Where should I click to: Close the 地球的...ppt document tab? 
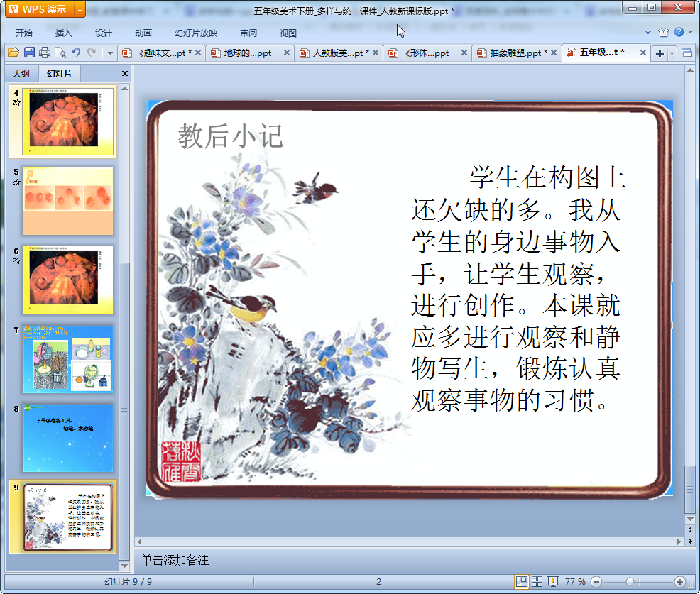[x=287, y=53]
